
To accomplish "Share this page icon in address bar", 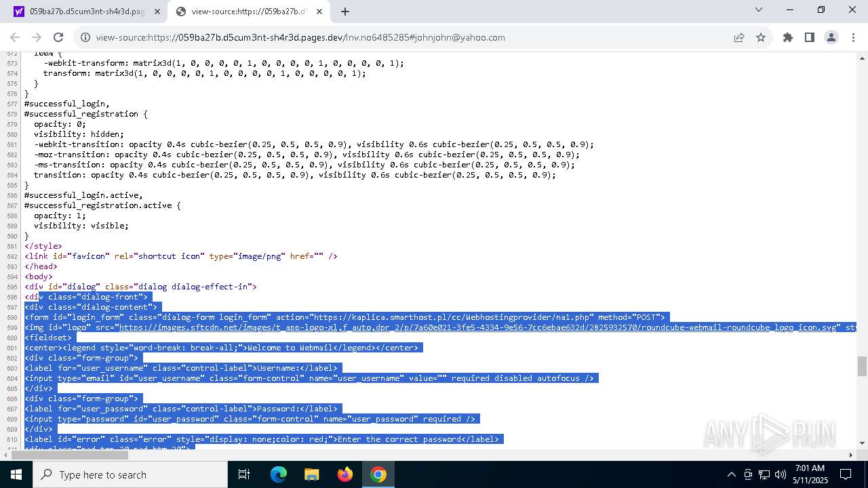I will point(739,37).
